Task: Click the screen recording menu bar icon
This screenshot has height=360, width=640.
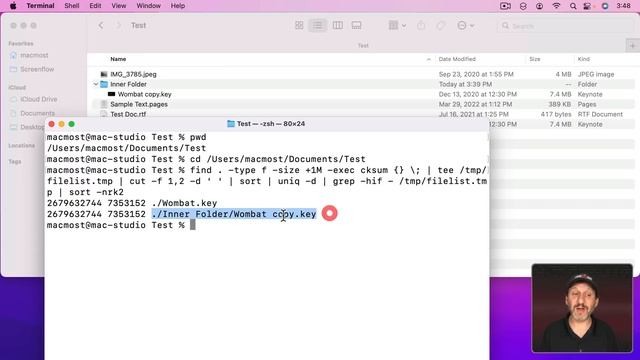Action: [505, 6]
